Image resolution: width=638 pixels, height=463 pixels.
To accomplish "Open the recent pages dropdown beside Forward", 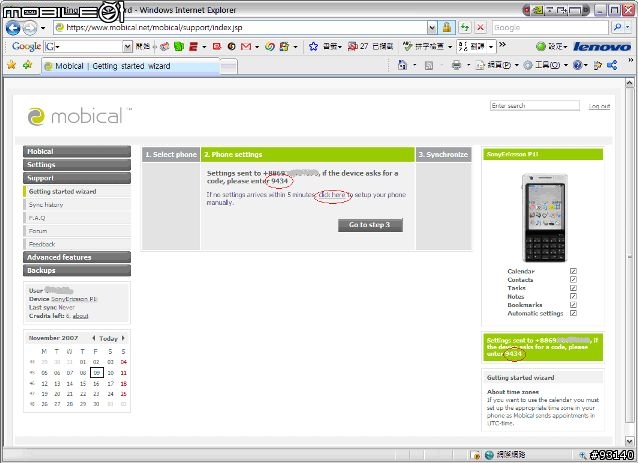I will pyautogui.click(x=43, y=28).
